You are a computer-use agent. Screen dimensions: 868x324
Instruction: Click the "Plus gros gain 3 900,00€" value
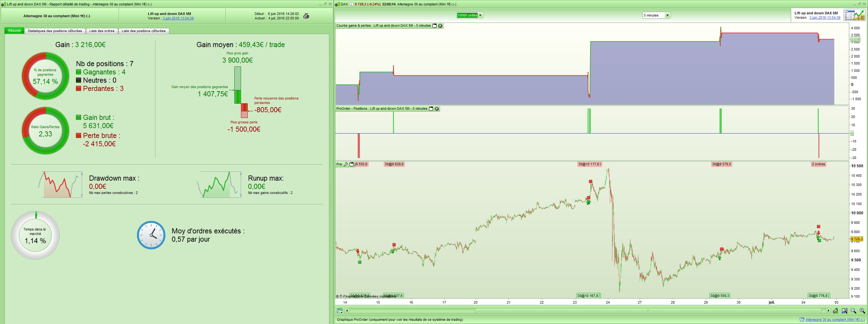point(238,60)
